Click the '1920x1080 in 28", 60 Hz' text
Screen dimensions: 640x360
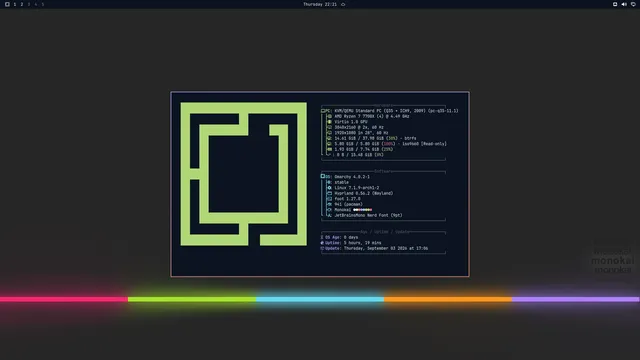click(361, 133)
